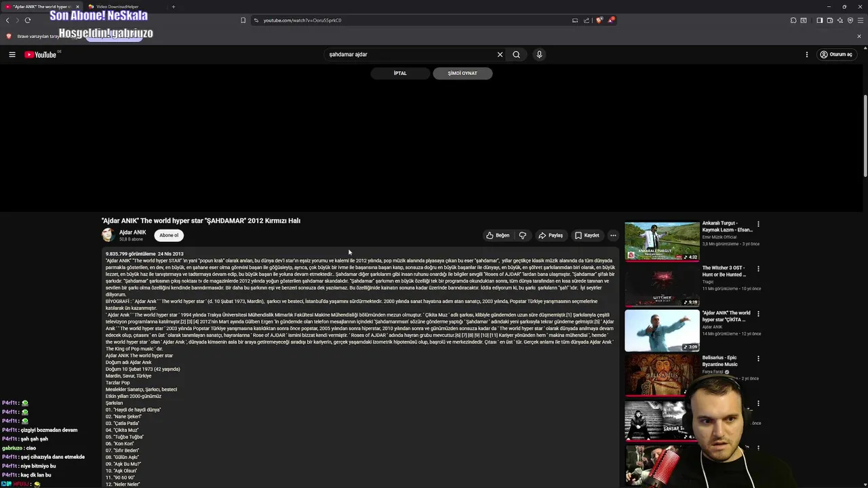Viewport: 868px width, 488px height.
Task: Run the search with the magnifier icon
Action: 516,54
